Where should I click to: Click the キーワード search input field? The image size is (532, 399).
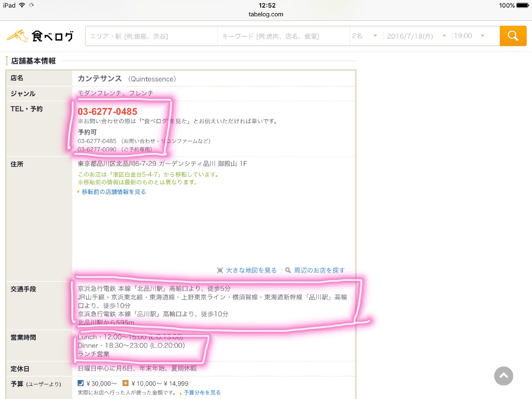pyautogui.click(x=283, y=36)
